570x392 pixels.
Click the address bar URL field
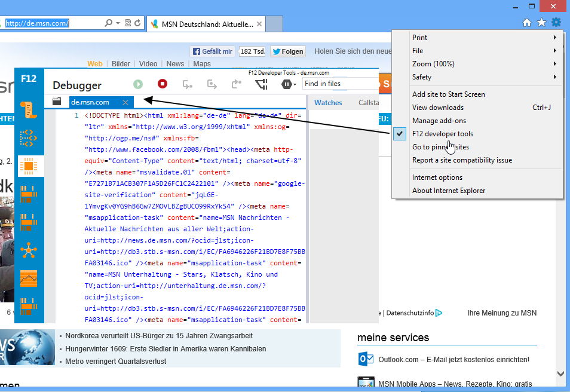tap(51, 23)
